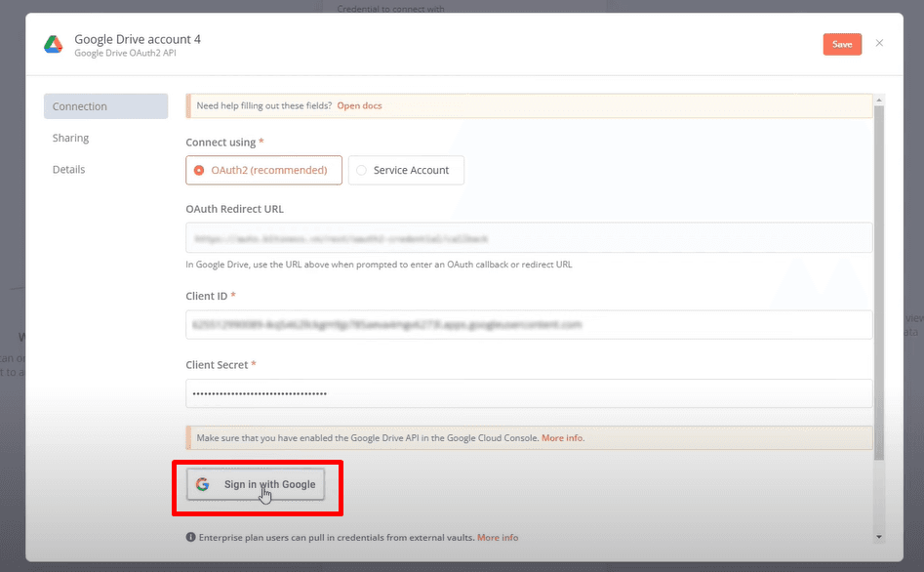Switch to the Details tab
This screenshot has height=572, width=924.
tap(69, 170)
